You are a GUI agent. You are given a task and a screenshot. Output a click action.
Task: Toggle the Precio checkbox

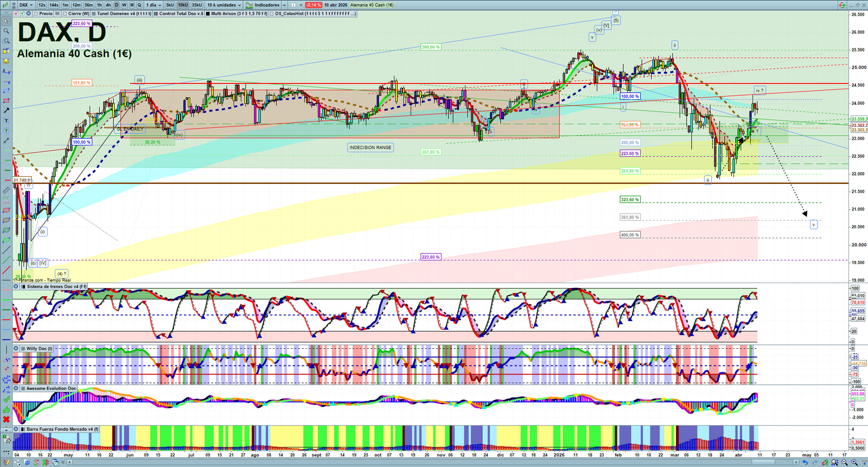click(x=35, y=14)
